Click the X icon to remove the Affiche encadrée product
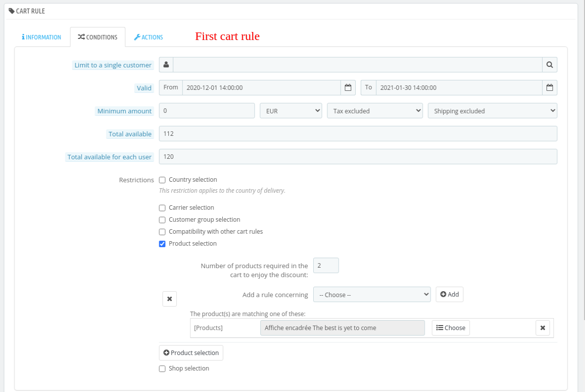Image resolution: width=585 pixels, height=392 pixels. click(x=543, y=328)
